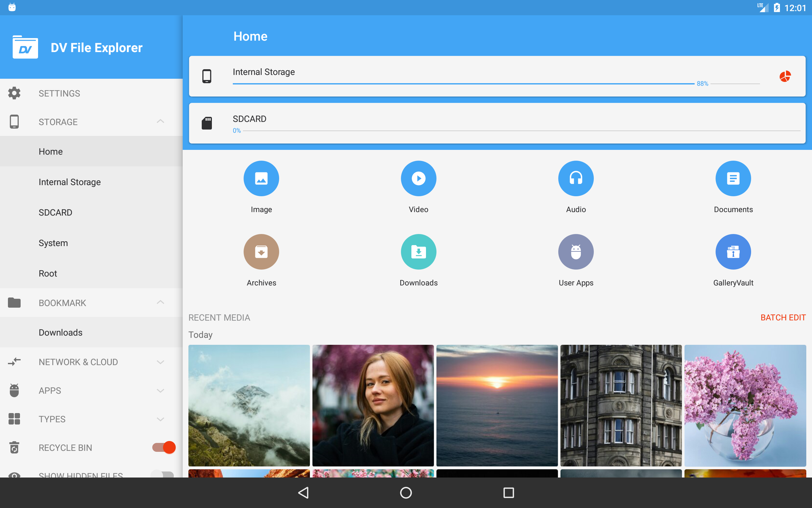Image resolution: width=812 pixels, height=508 pixels.
Task: Open the SDCARD storage card title
Action: (x=249, y=119)
